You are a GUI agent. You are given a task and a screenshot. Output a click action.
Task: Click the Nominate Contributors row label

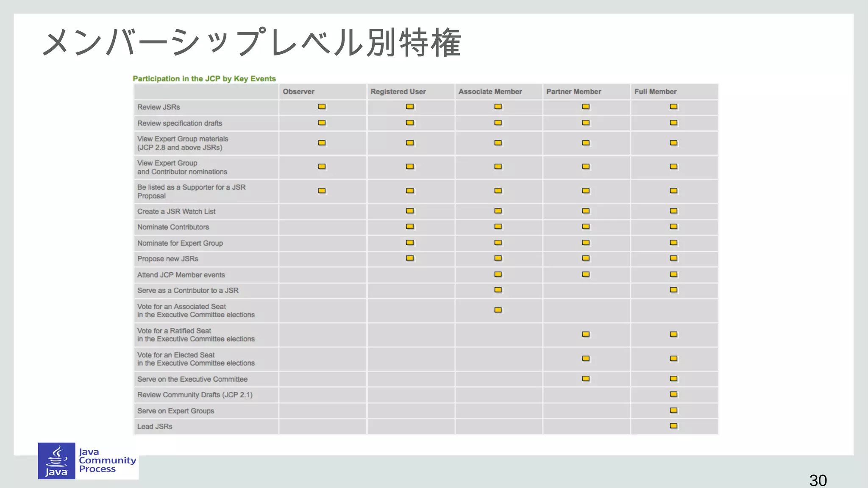pos(173,227)
